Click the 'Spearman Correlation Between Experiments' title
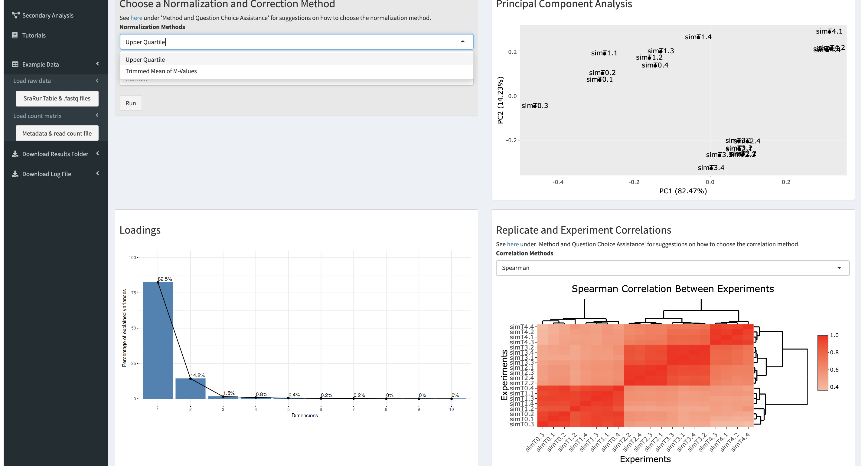 [673, 289]
